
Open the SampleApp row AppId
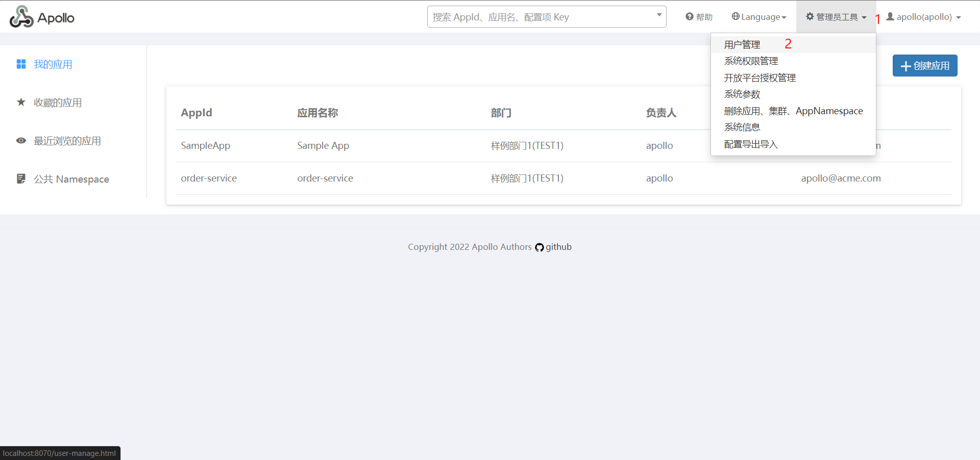pos(206,146)
